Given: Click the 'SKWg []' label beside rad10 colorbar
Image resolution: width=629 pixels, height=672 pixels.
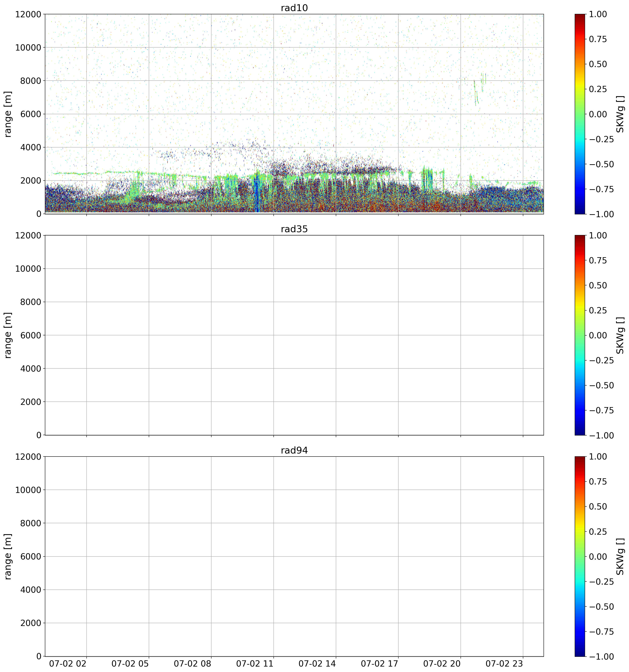Looking at the screenshot, I should (620, 114).
